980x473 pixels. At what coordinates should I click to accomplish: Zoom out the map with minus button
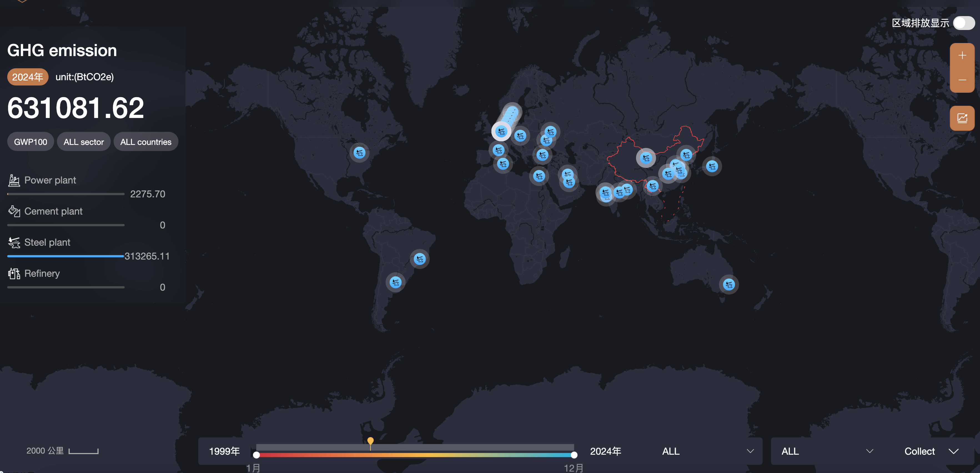pos(962,80)
